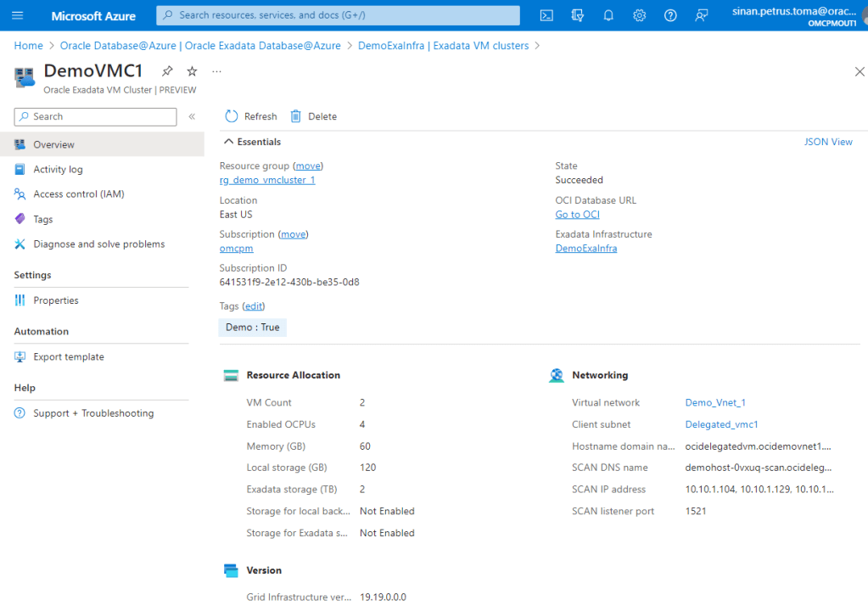The width and height of the screenshot is (868, 611).
Task: Click the help question mark icon
Action: [670, 15]
